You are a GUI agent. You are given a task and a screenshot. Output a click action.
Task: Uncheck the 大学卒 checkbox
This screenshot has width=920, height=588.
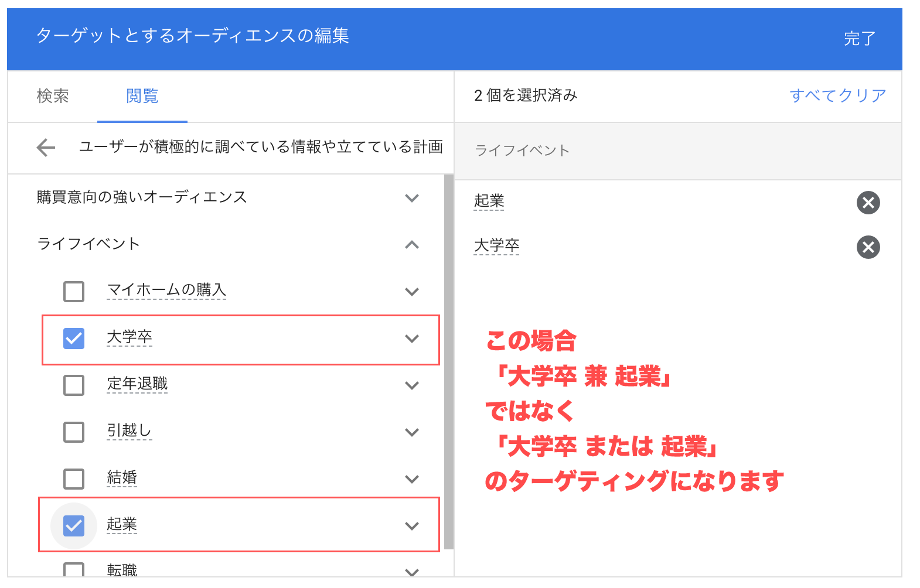coord(74,338)
